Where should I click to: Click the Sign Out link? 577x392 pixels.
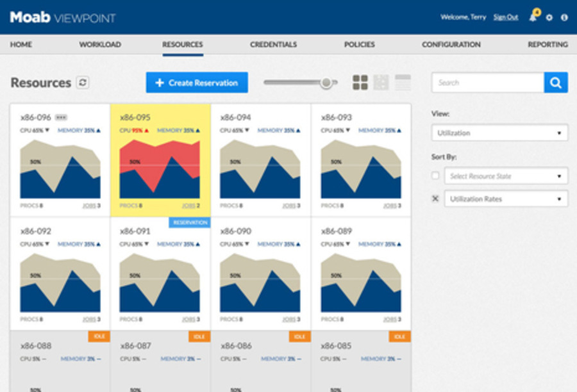pyautogui.click(x=506, y=17)
